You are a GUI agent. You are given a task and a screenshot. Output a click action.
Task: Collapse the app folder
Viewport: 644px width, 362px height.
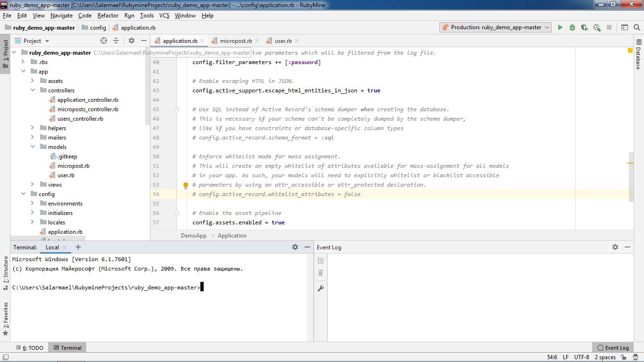click(x=23, y=72)
